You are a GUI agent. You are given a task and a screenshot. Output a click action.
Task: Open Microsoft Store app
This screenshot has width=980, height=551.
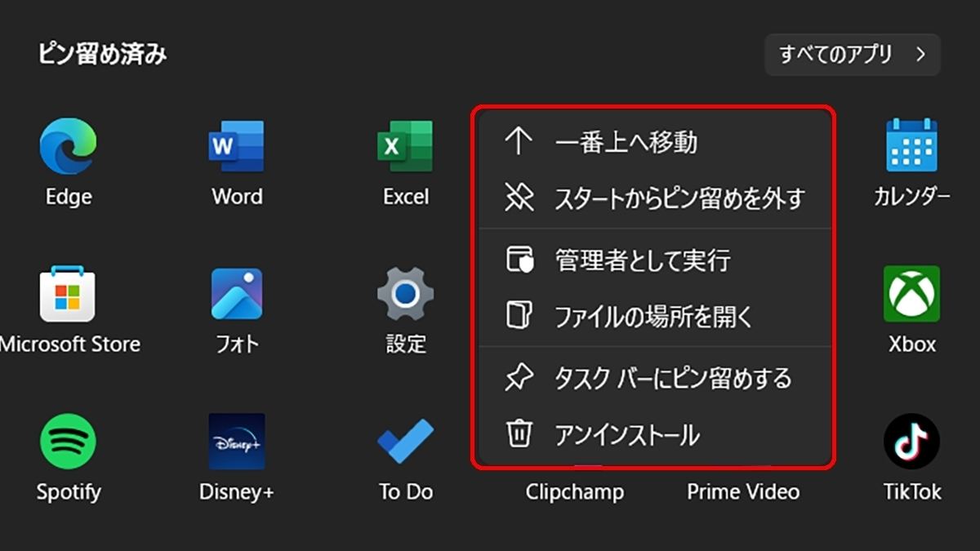tap(69, 294)
